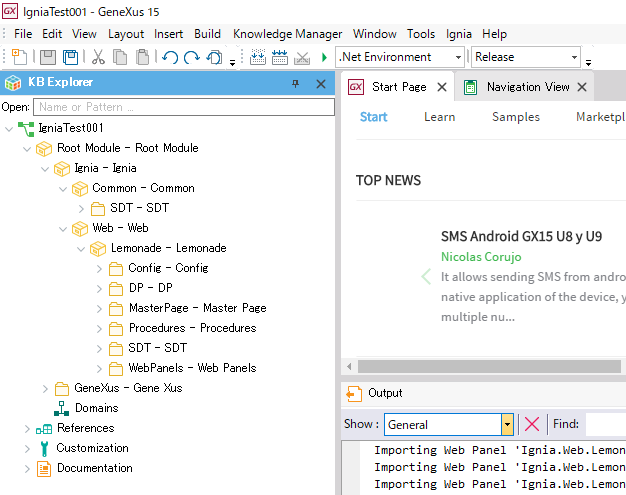Switch to the Start Page tab

pos(399,87)
